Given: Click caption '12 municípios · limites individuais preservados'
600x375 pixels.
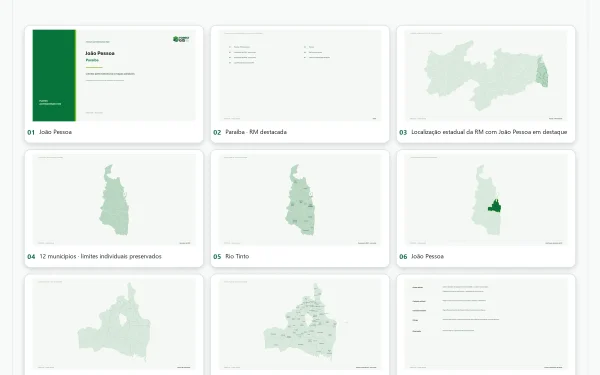Looking at the screenshot, I should click(100, 256).
